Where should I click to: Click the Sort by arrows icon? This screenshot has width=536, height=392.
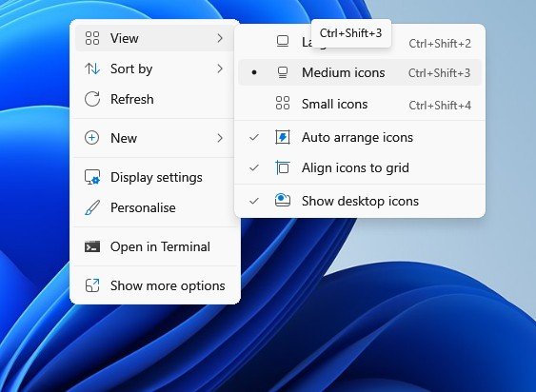[x=92, y=69]
